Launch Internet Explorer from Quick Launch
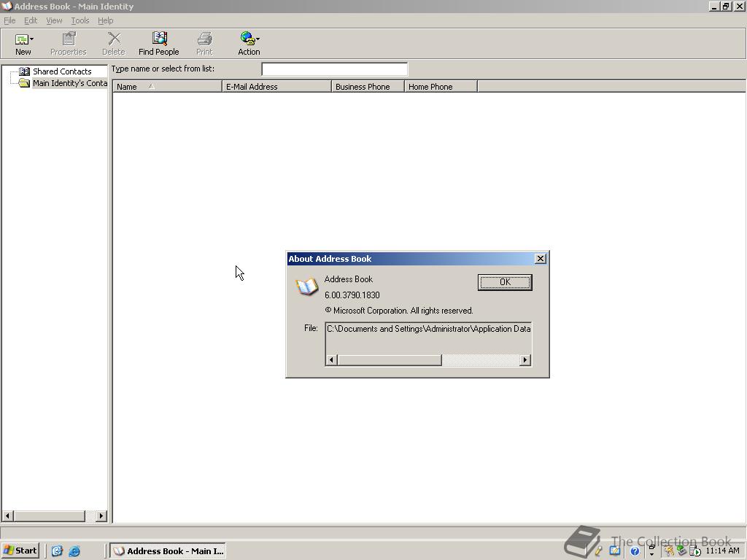 [75, 551]
